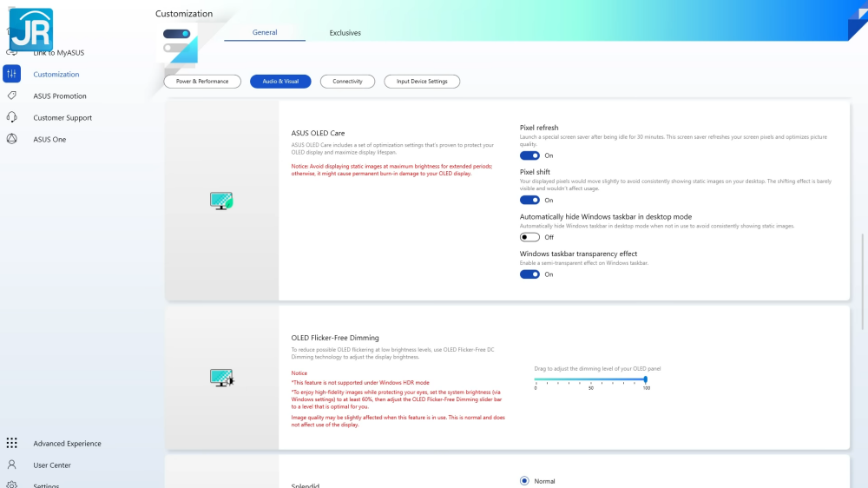
Task: Toggle Windows taskbar transparency effect switch
Action: (x=529, y=274)
